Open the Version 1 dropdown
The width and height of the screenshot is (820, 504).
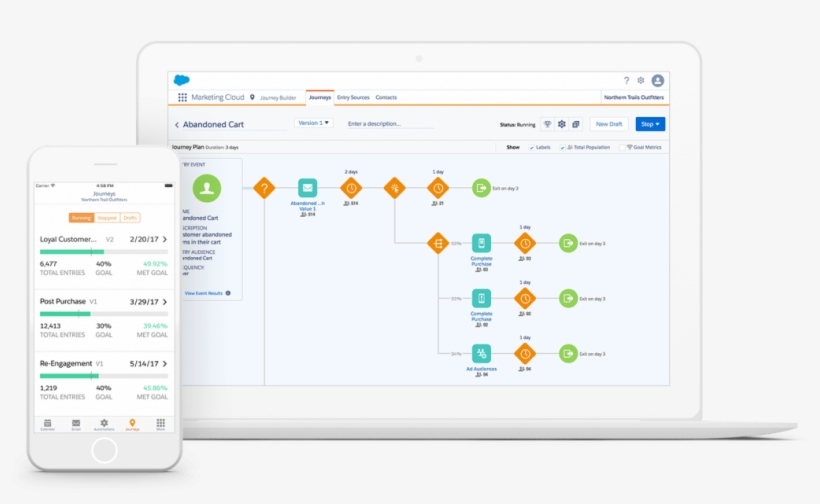click(x=313, y=123)
